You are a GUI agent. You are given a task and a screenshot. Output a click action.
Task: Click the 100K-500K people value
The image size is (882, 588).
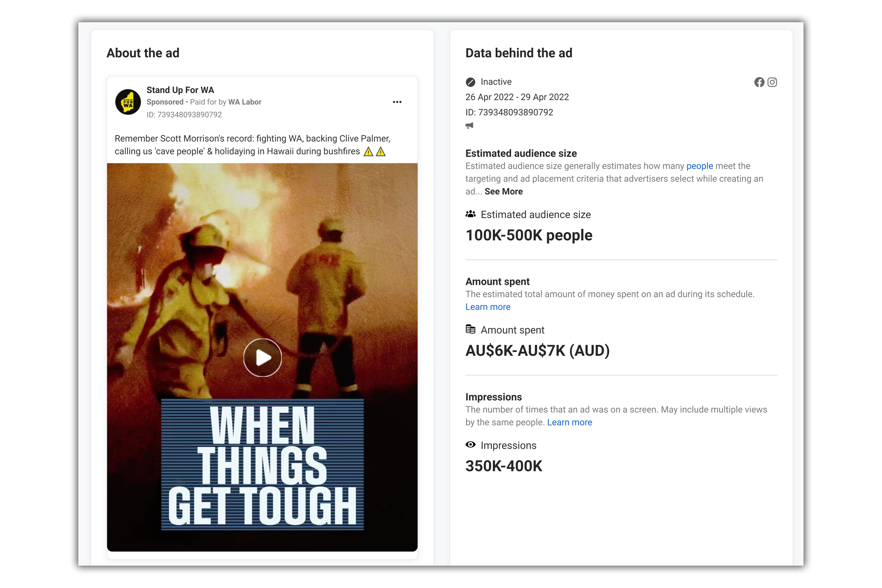[529, 236]
